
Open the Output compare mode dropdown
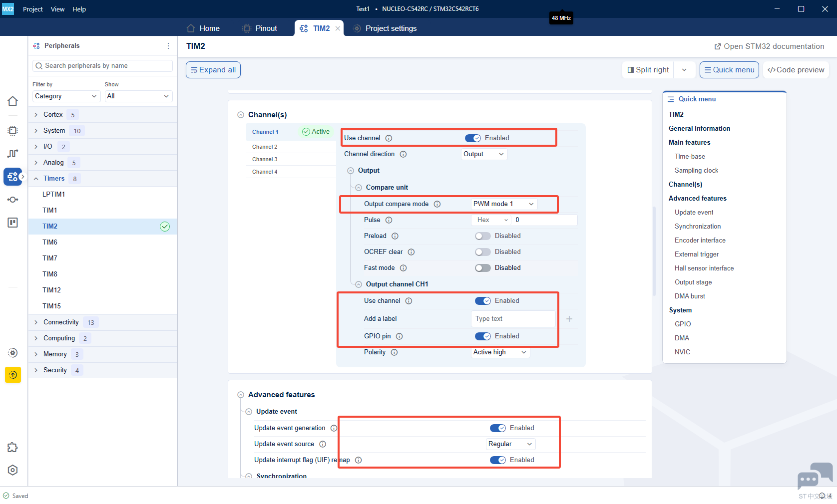(x=504, y=204)
